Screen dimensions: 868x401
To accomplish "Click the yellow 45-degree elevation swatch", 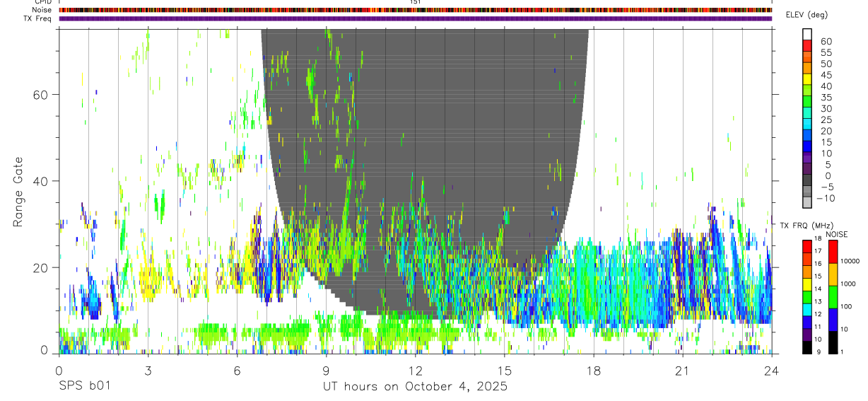I will click(807, 80).
